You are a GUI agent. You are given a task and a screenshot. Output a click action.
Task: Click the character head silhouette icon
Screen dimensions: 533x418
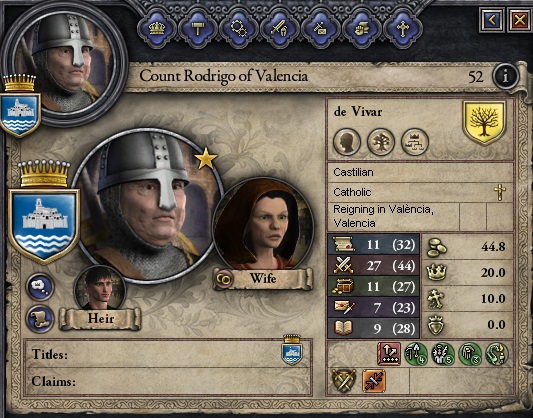(x=347, y=142)
